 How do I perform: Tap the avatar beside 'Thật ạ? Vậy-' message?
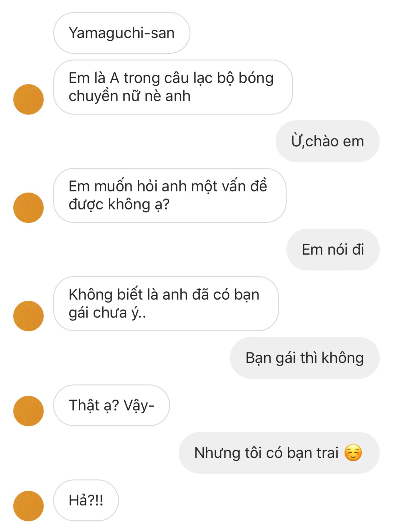29,411
